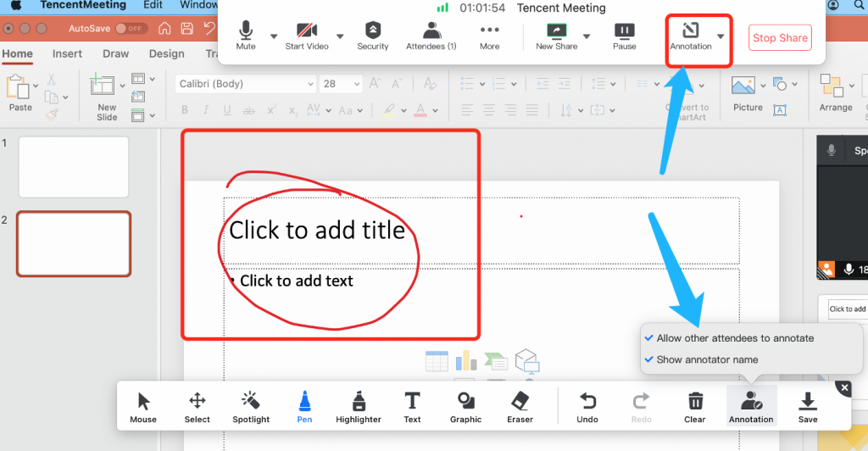The height and width of the screenshot is (451, 868).
Task: Select the Eraser tool
Action: (x=520, y=407)
